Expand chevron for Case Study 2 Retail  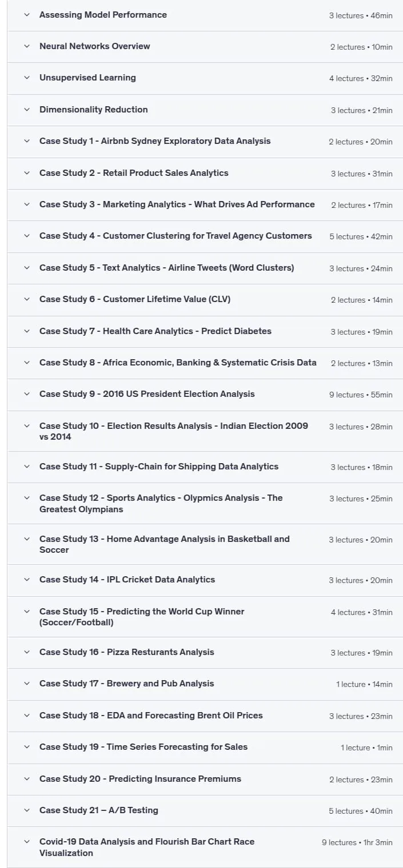26,173
